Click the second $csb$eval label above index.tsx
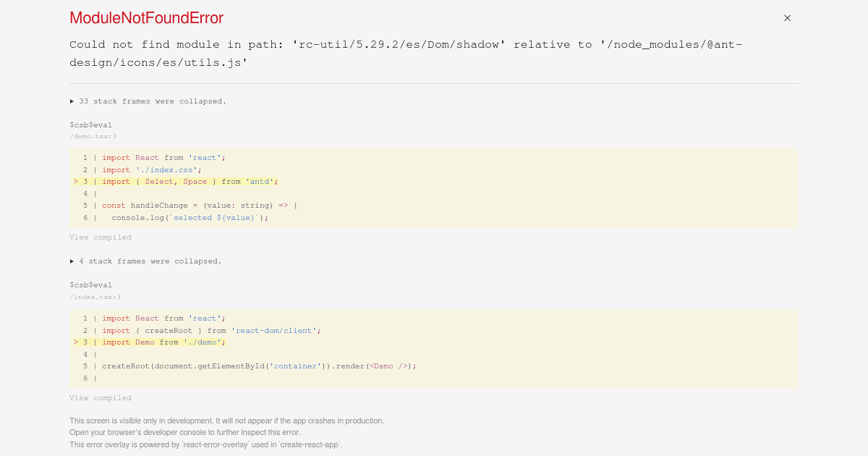 point(90,285)
